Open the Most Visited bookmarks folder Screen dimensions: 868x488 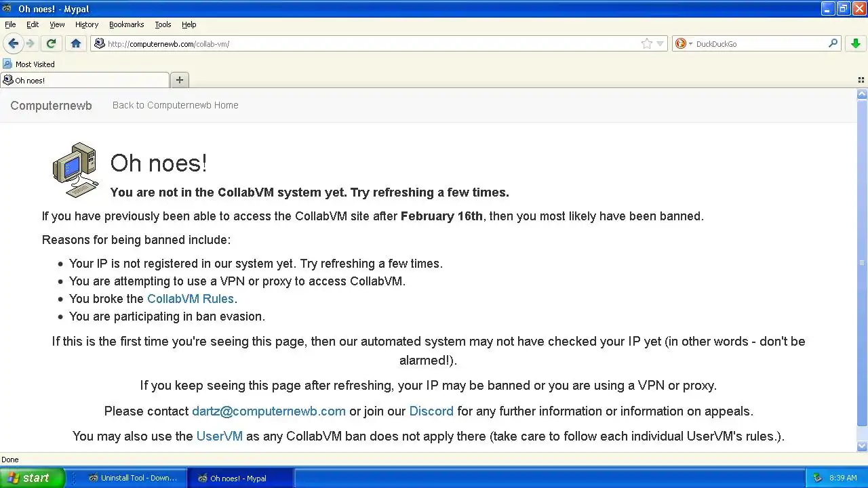(x=28, y=64)
